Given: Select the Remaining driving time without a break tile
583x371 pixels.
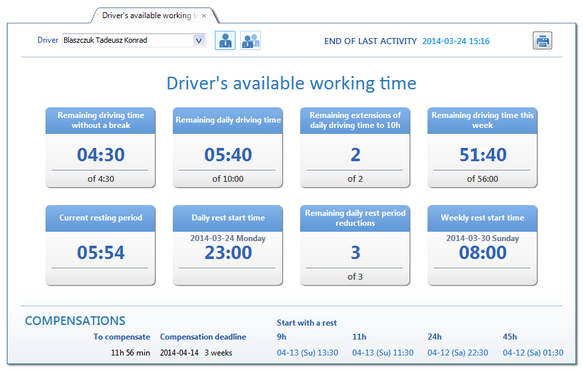Looking at the screenshot, I should tap(100, 148).
